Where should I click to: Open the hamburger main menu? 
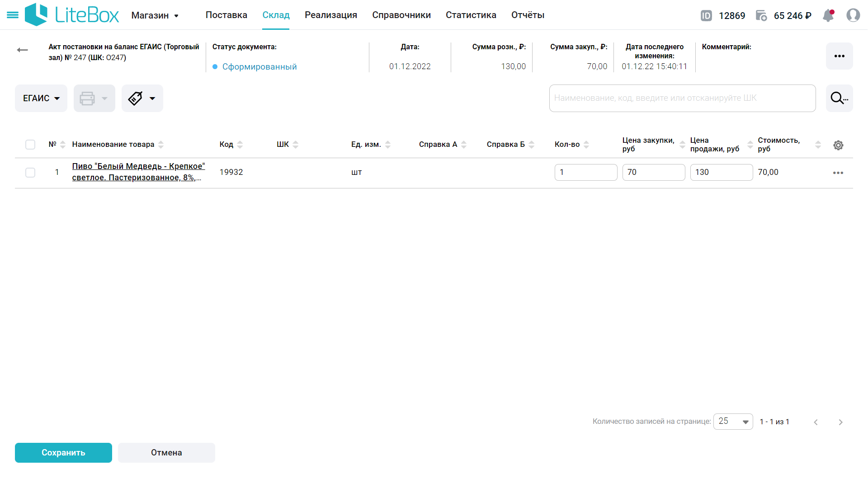click(13, 15)
